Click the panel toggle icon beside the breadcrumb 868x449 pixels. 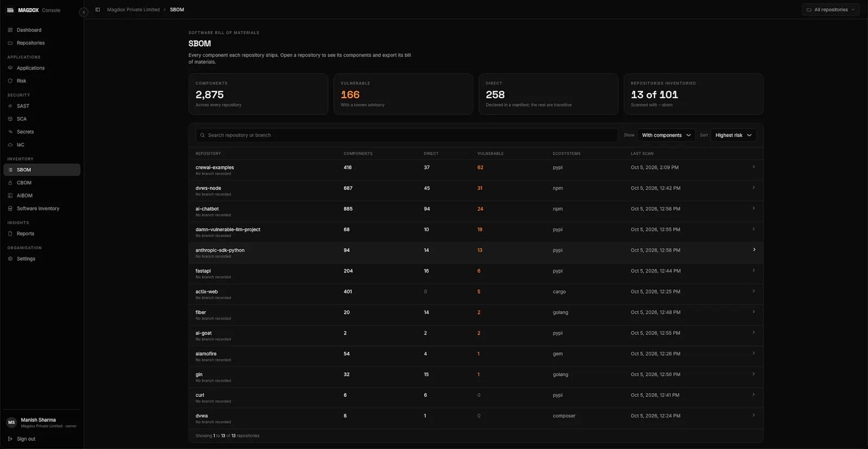(98, 10)
